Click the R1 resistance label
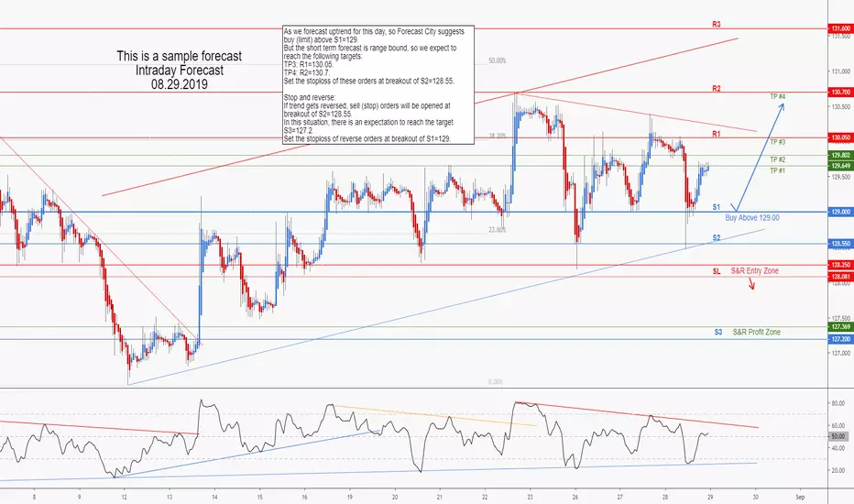854x504 pixels. tap(717, 134)
